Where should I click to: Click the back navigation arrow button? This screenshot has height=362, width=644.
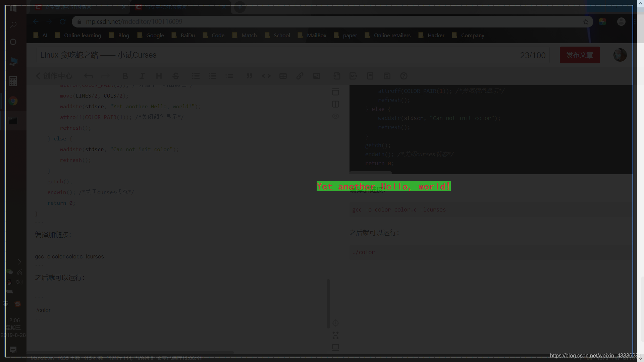click(x=36, y=21)
